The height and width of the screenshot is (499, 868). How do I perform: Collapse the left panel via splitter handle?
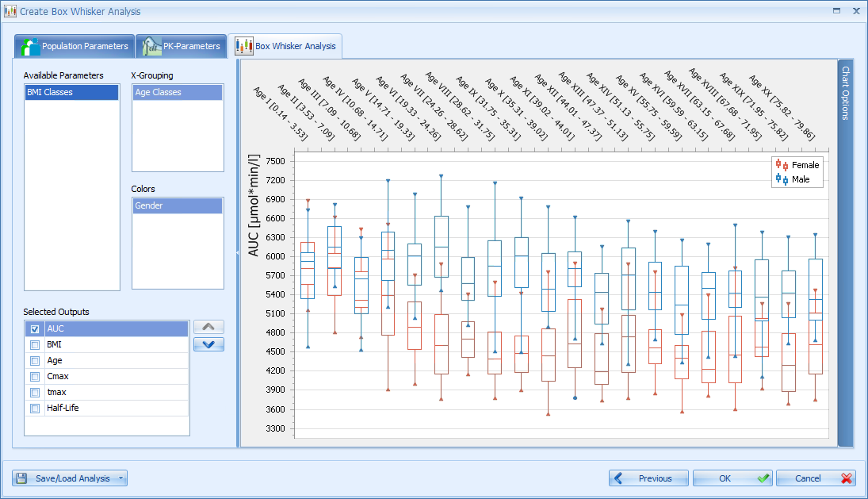tap(238, 252)
